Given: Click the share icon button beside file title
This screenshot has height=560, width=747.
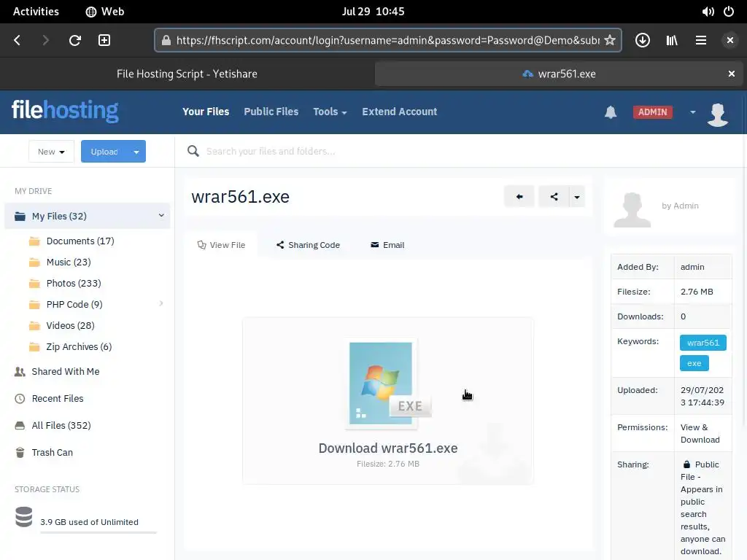Looking at the screenshot, I should point(554,197).
